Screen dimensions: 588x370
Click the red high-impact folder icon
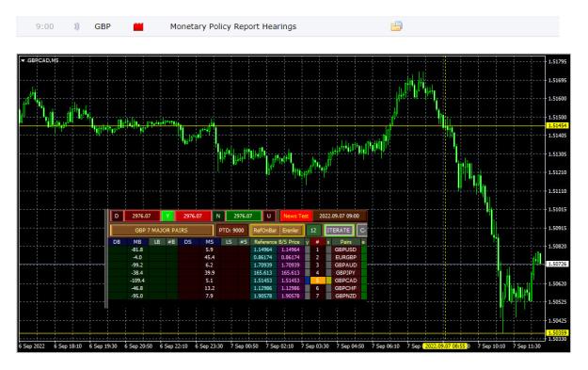(138, 26)
